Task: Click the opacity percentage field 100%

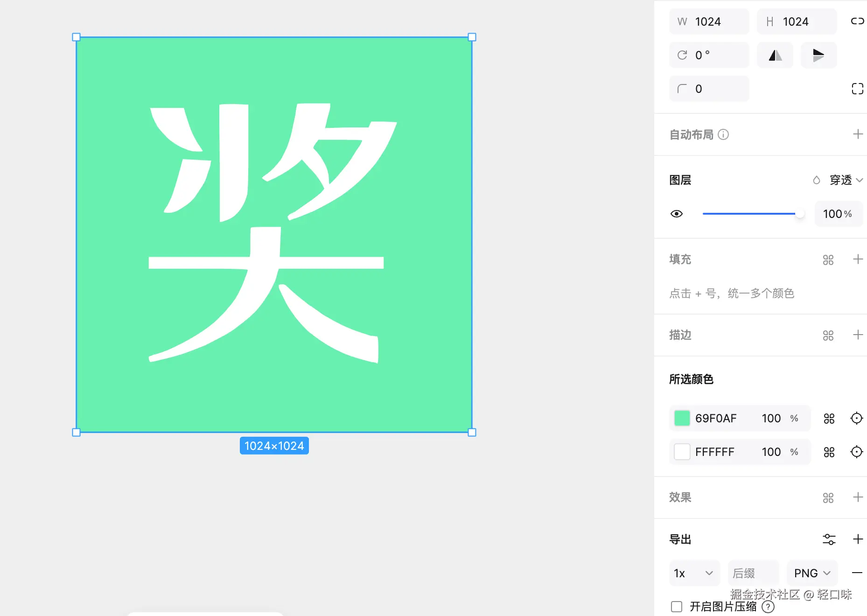Action: (x=839, y=214)
